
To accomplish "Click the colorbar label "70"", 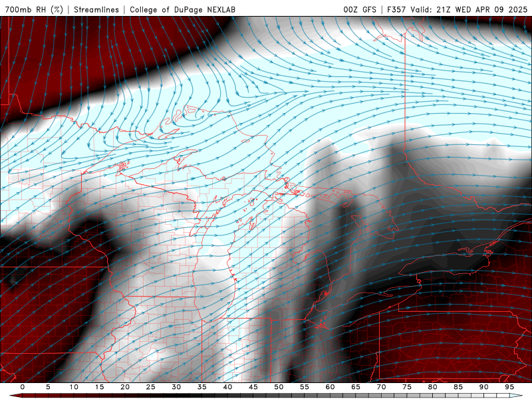I will click(x=381, y=387).
